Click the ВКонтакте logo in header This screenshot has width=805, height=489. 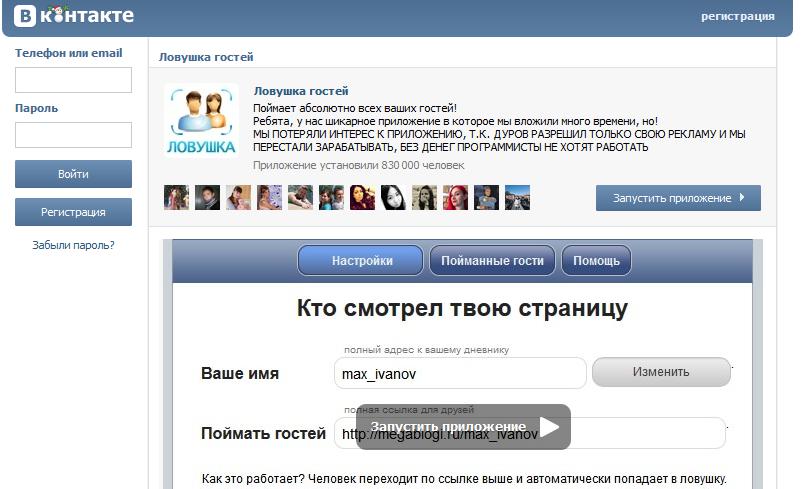[x=74, y=15]
